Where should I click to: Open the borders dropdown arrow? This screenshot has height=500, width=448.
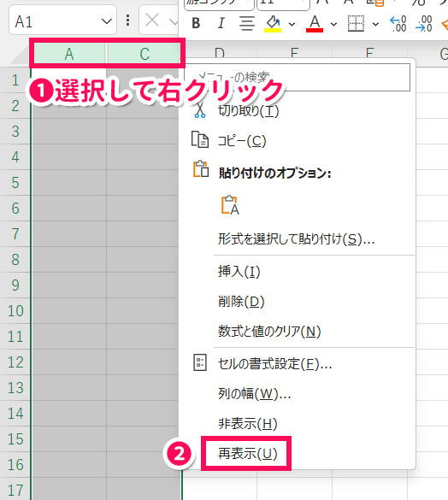pyautogui.click(x=375, y=24)
